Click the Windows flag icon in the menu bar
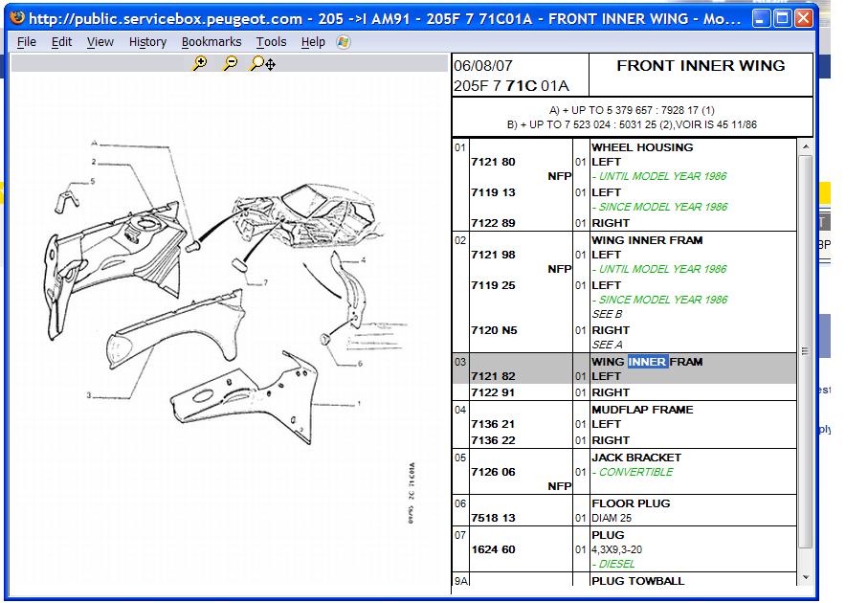This screenshot has width=868, height=603. tap(344, 42)
